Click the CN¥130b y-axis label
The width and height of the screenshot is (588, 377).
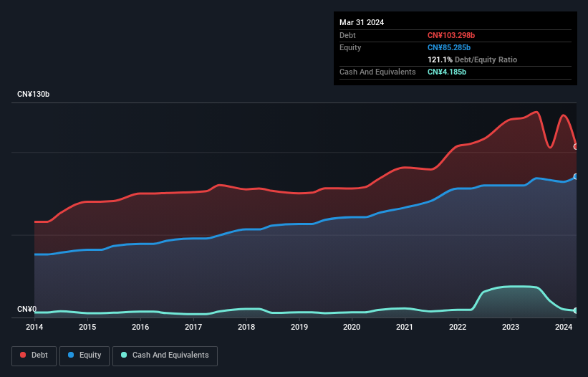tap(34, 94)
